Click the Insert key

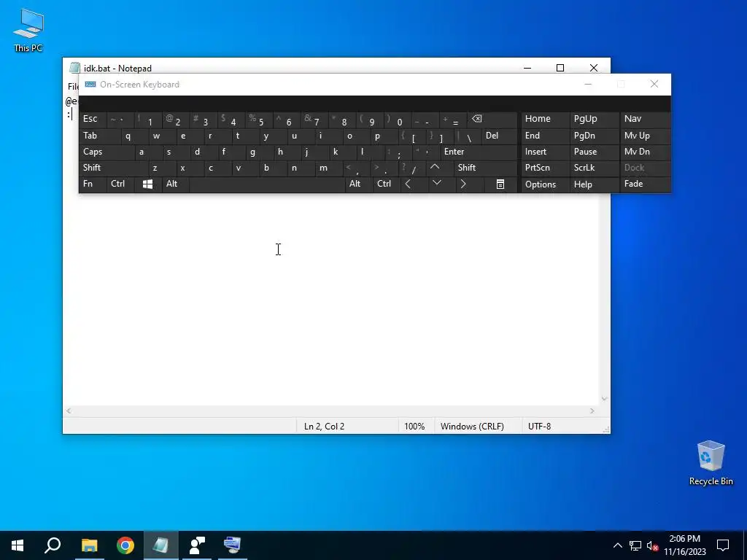[545, 152]
